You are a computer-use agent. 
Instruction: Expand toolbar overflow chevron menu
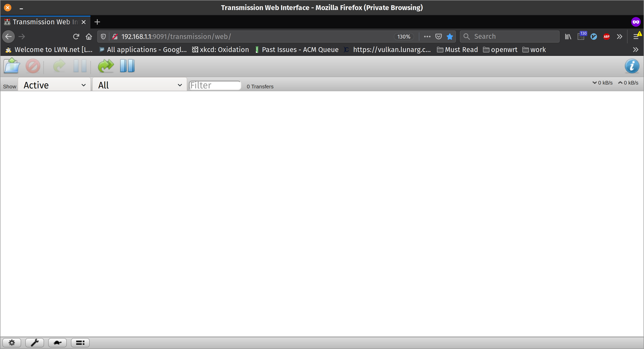[x=619, y=37]
